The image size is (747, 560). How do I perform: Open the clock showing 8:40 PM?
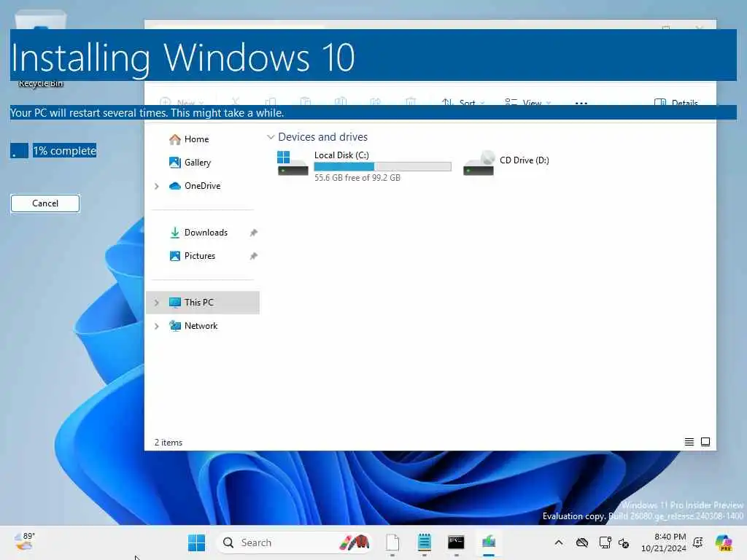point(664,542)
